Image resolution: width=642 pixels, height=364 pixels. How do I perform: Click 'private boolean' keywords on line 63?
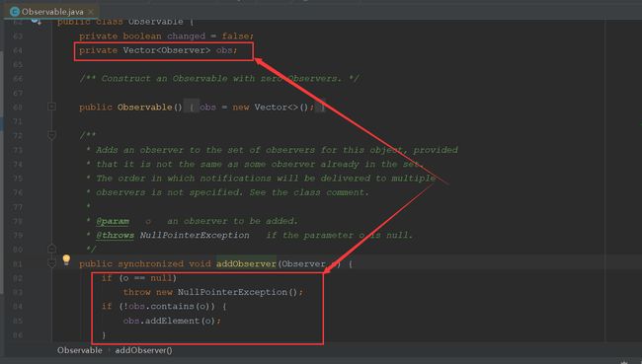coord(120,36)
